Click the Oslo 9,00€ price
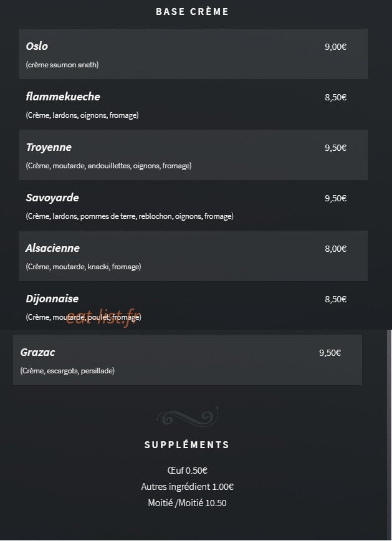 click(335, 47)
